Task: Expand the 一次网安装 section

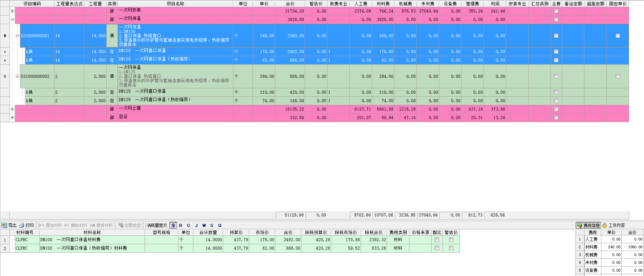Action: point(13,11)
